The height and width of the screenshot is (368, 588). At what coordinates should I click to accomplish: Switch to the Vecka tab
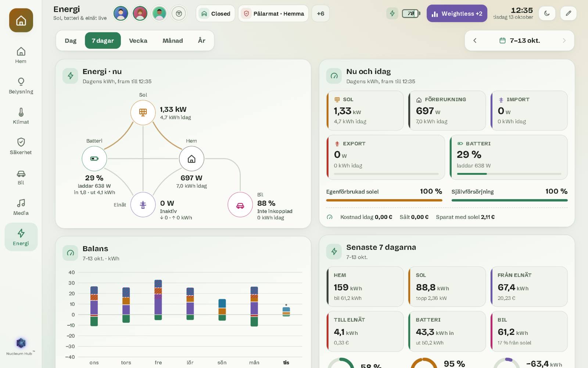(138, 40)
